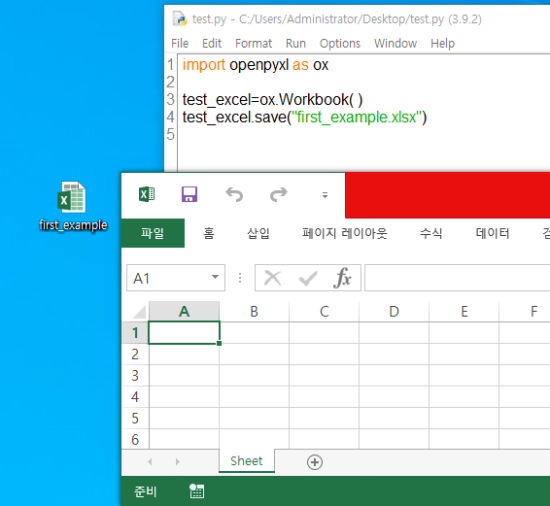Open Insert Function with the fx icon
The width and height of the screenshot is (550, 506).
coord(342,278)
